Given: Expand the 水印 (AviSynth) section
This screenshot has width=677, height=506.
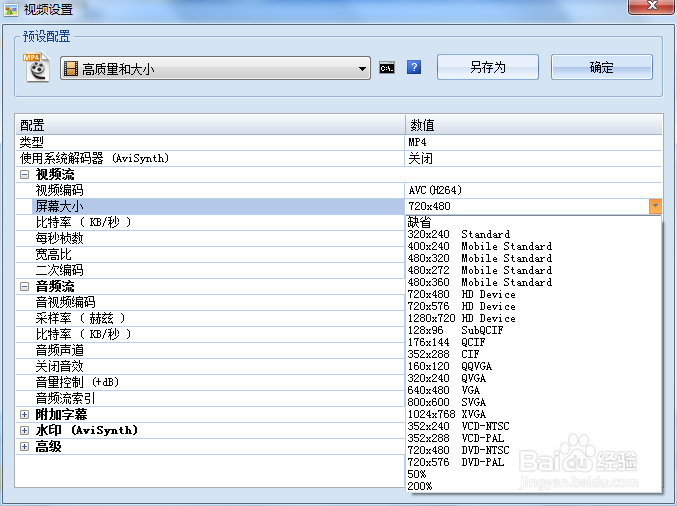Looking at the screenshot, I should click(x=25, y=430).
